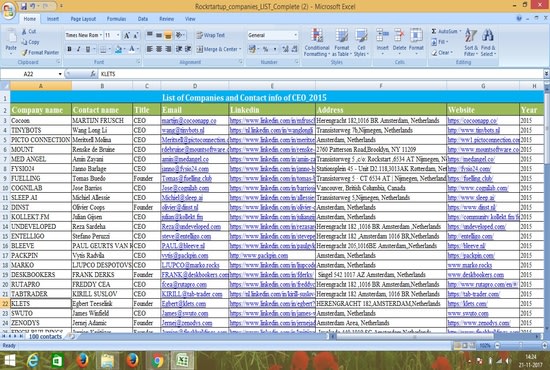Open the font size dropdown

[x=118, y=35]
